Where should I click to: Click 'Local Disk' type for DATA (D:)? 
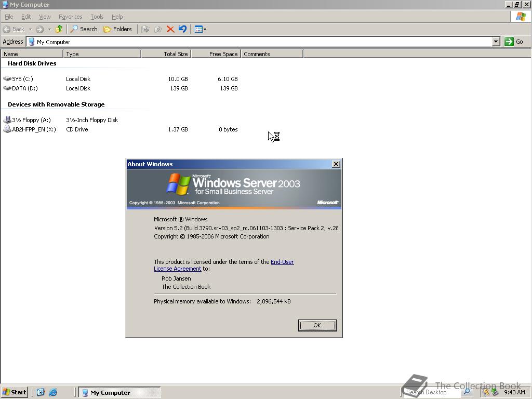(x=78, y=88)
